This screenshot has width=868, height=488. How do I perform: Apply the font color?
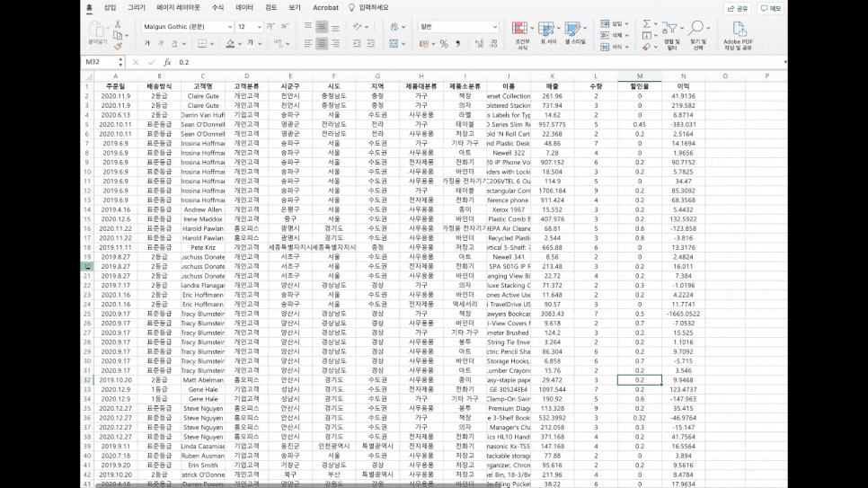click(x=250, y=43)
